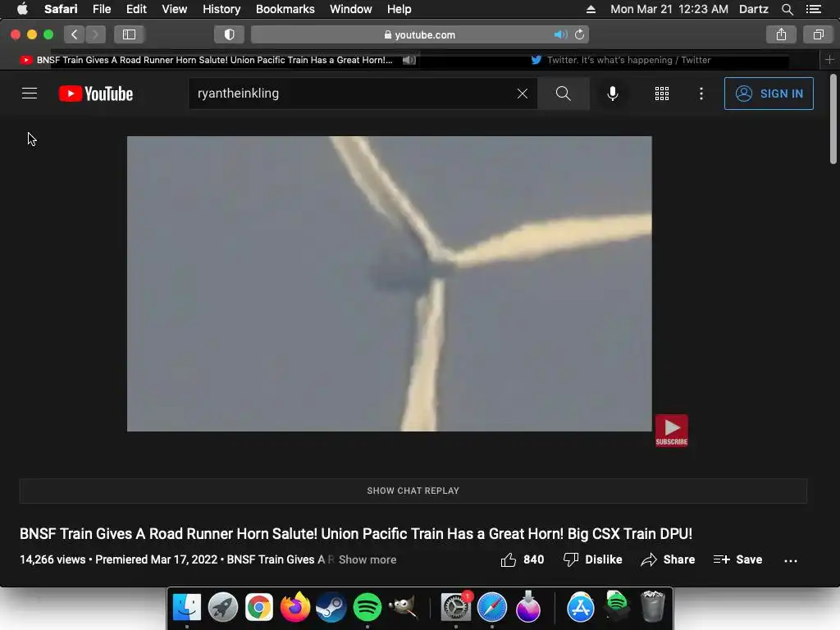The image size is (840, 630).
Task: Open Finder from the Dock
Action: point(187,607)
